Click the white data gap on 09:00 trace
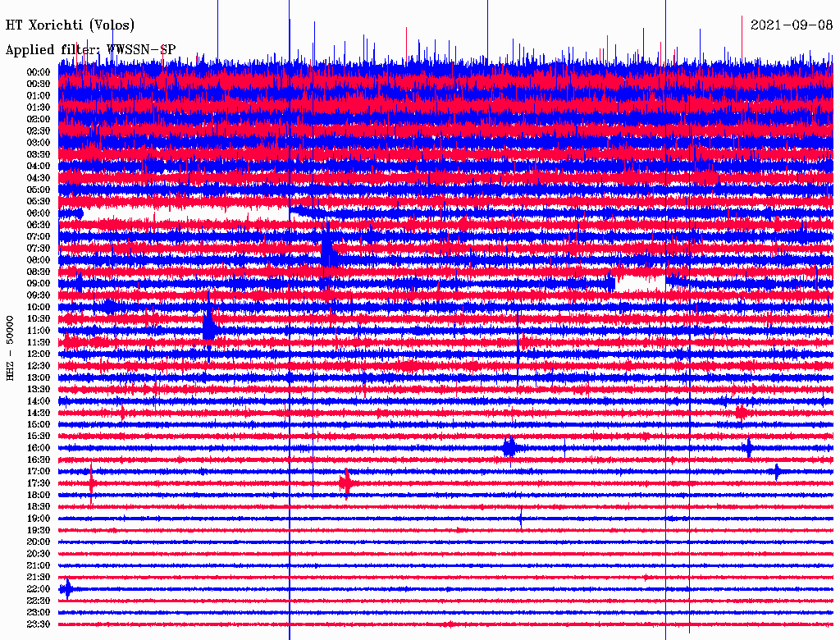Screen dimensions: 840x640 [x=640, y=284]
